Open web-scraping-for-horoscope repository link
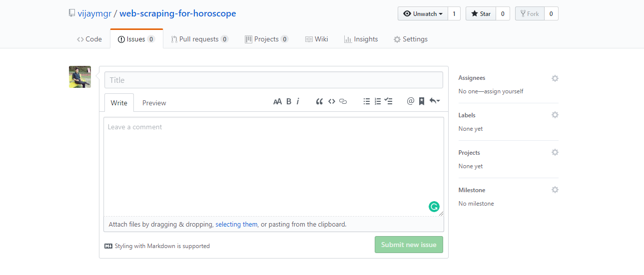The image size is (644, 275). pos(178,13)
